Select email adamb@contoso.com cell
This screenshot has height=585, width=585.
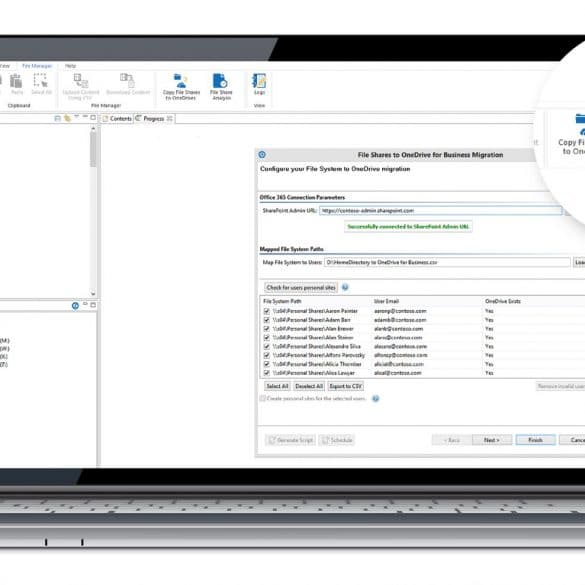coord(400,320)
